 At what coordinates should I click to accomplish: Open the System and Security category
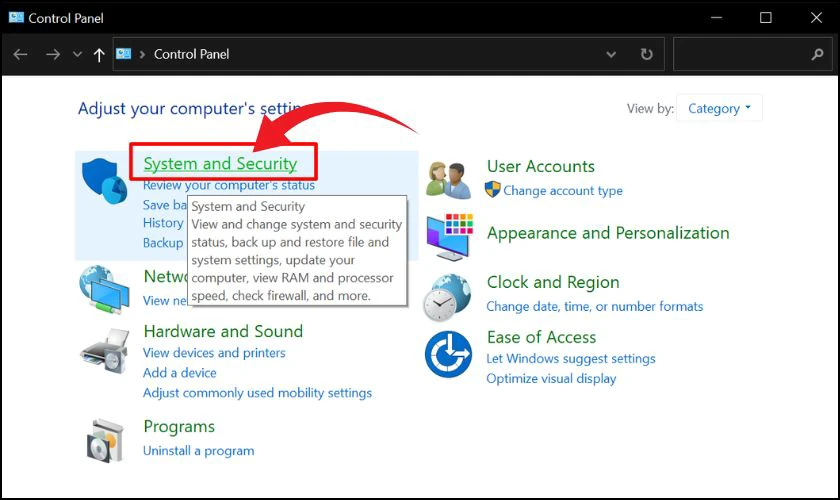[220, 163]
